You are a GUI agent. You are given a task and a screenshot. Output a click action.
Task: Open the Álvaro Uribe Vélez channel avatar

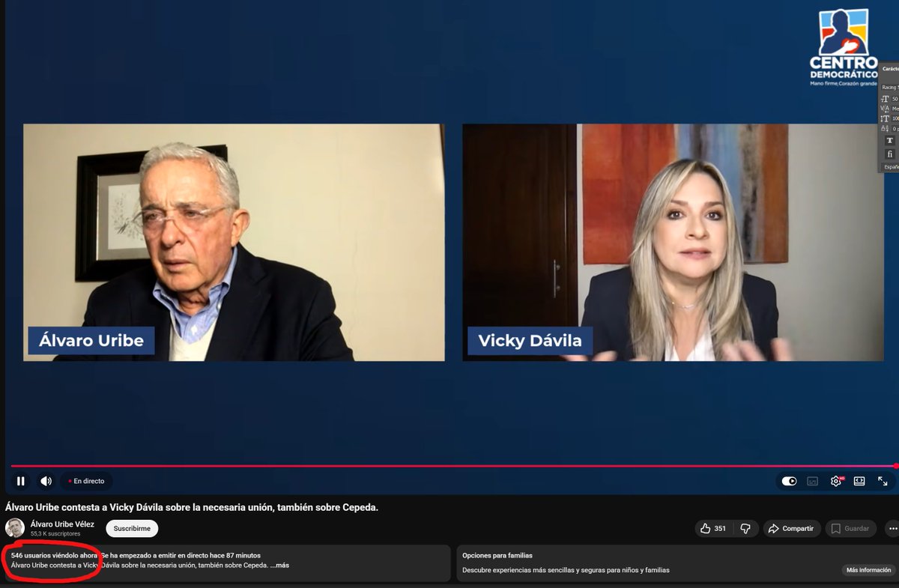point(15,528)
